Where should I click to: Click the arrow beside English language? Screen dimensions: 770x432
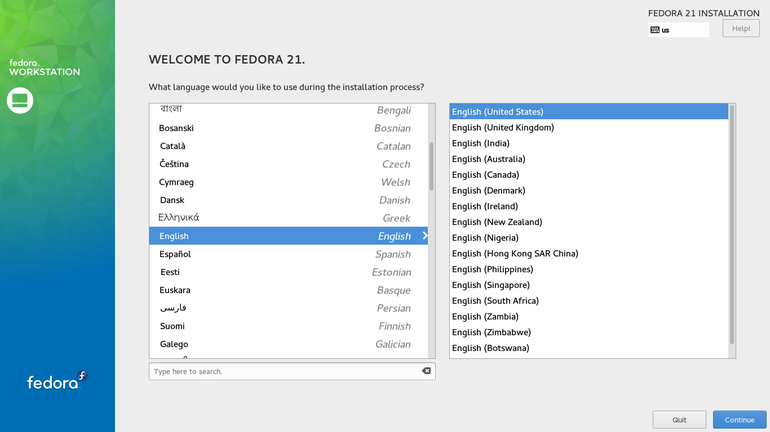pos(425,236)
